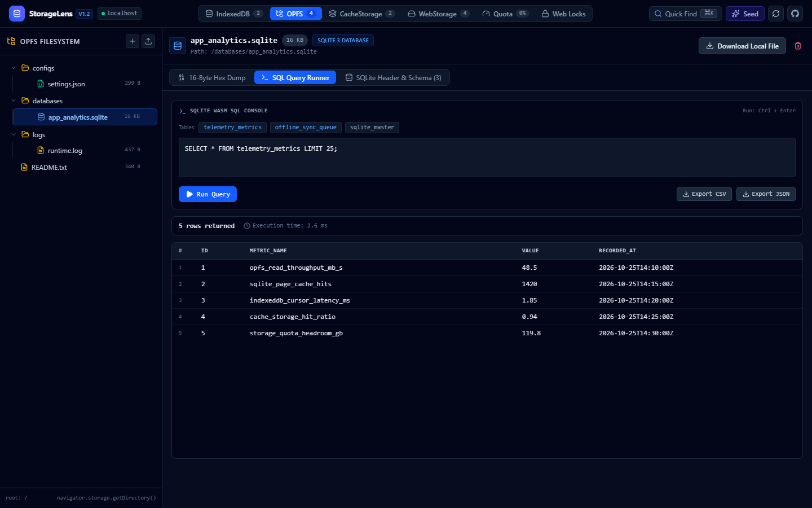Click the v1.2 version badge
Viewport: 812px width, 508px height.
pos(84,14)
